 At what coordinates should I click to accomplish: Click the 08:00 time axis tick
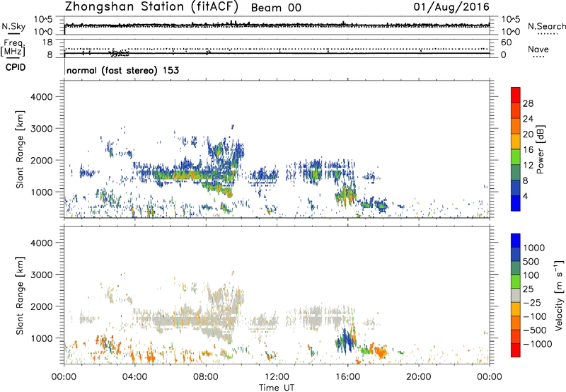206,377
